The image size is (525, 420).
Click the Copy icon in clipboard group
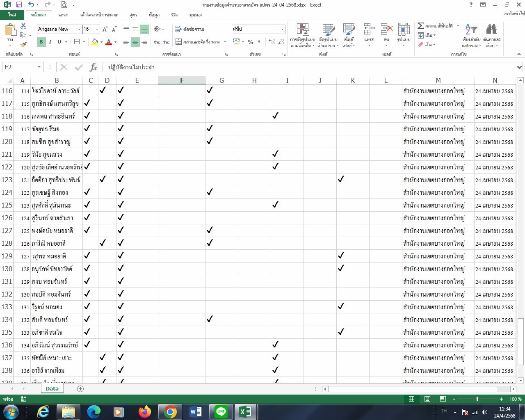pos(23,35)
